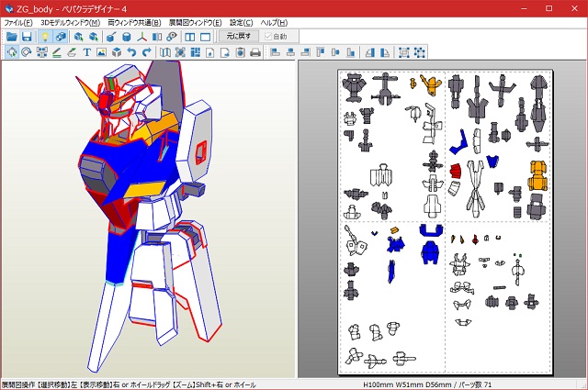Open the 展開図ウィンドウ(E) menu
The image size is (588, 390).
click(195, 22)
